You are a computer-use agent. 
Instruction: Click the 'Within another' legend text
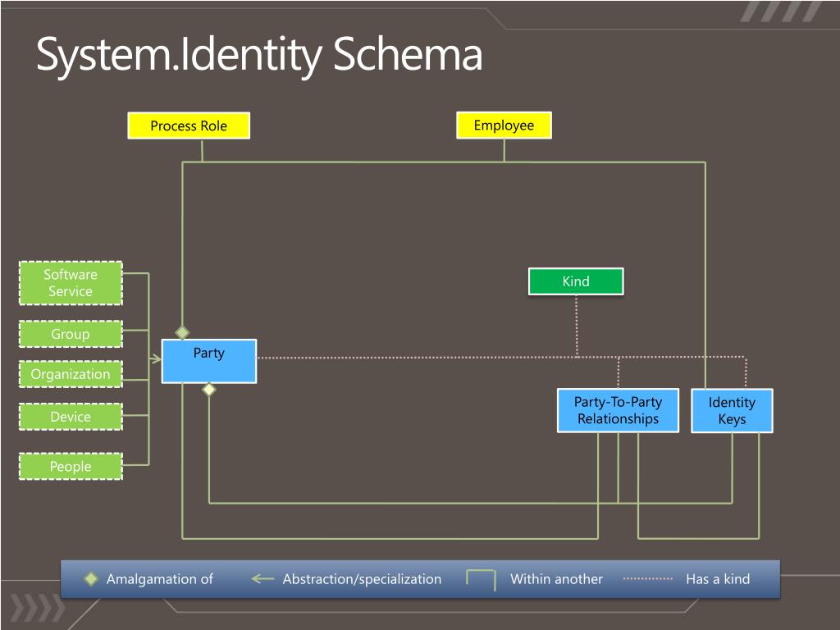(x=557, y=579)
